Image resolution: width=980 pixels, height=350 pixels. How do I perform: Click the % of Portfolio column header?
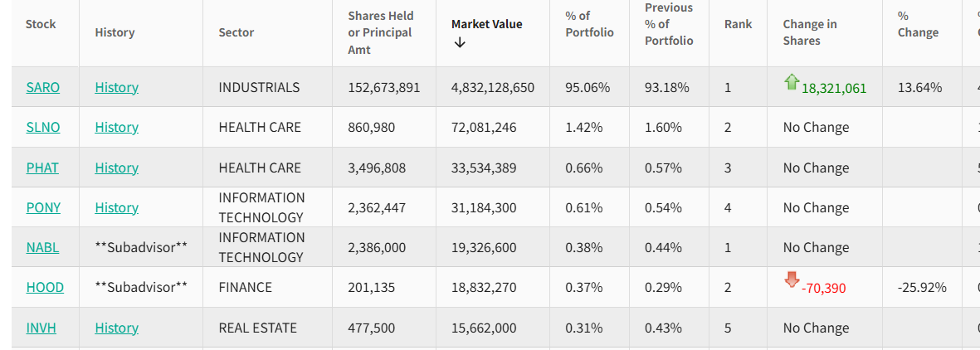pos(589,24)
